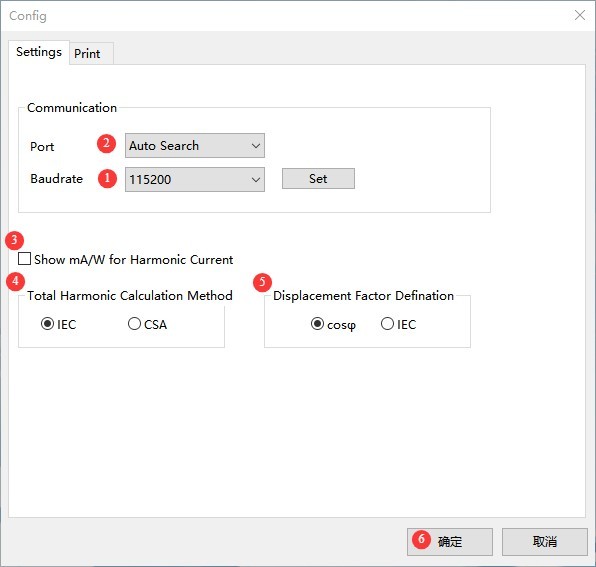Expand the Baudrate 115200 dropdown
This screenshot has height=567, width=596.
point(195,179)
